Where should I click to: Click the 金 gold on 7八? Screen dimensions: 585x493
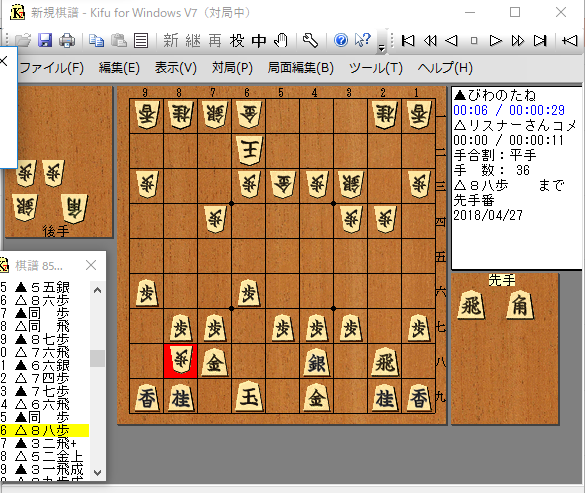[x=215, y=362]
